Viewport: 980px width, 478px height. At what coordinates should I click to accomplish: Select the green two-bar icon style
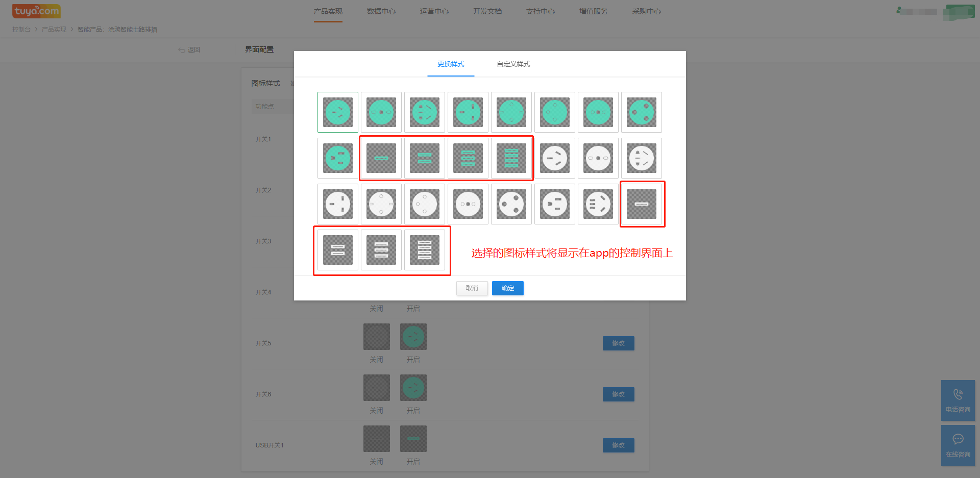424,158
